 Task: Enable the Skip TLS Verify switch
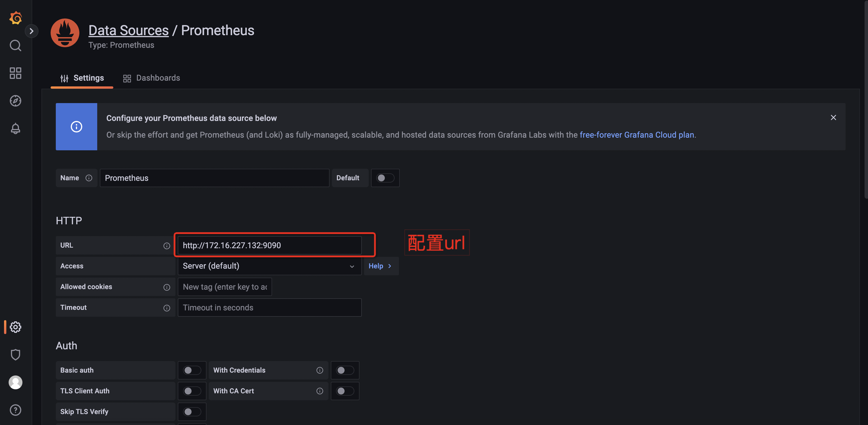[192, 411]
